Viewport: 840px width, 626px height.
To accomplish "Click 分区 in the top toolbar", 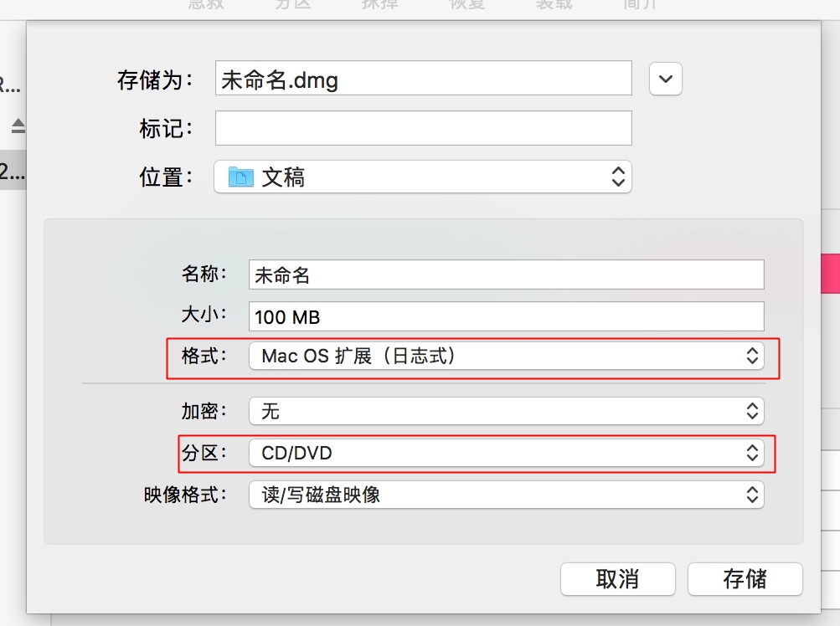I will click(293, 4).
